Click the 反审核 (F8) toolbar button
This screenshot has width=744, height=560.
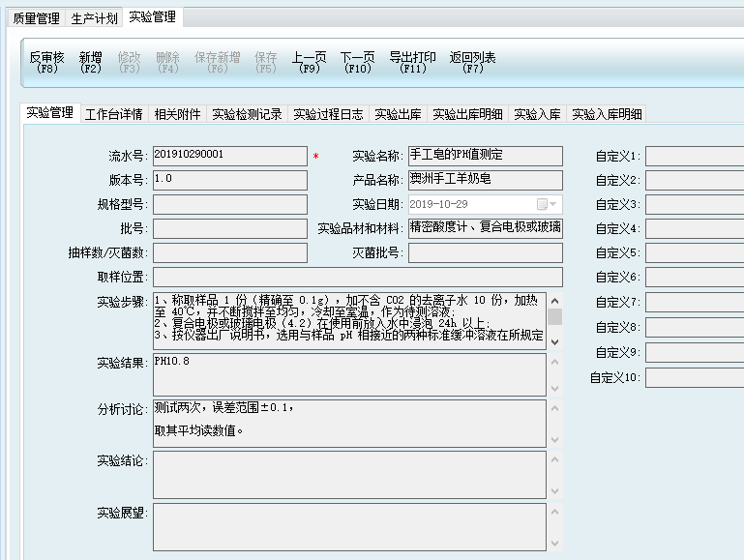click(47, 63)
